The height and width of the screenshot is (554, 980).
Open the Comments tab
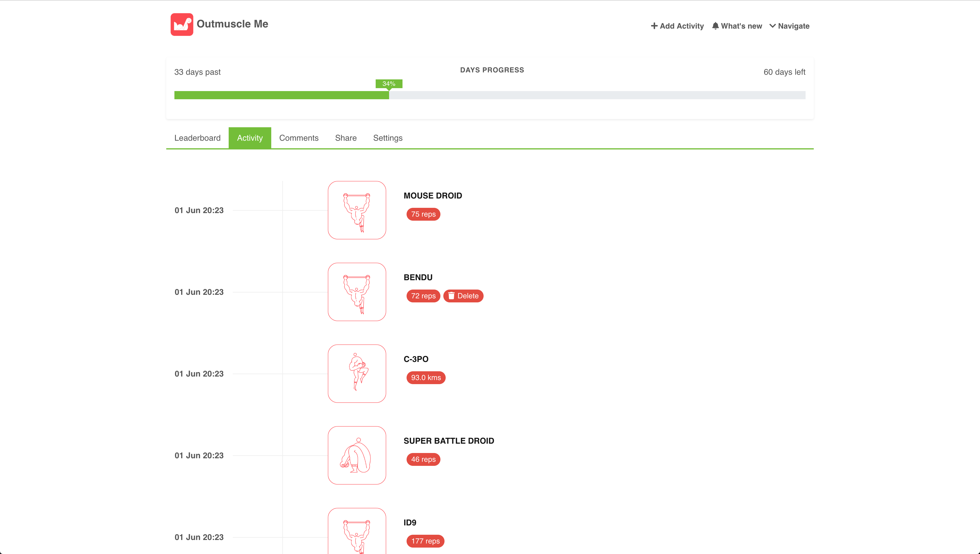click(299, 138)
